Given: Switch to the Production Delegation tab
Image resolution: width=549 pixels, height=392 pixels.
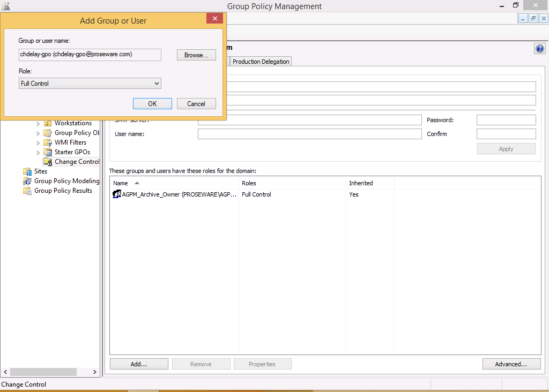Looking at the screenshot, I should point(261,62).
